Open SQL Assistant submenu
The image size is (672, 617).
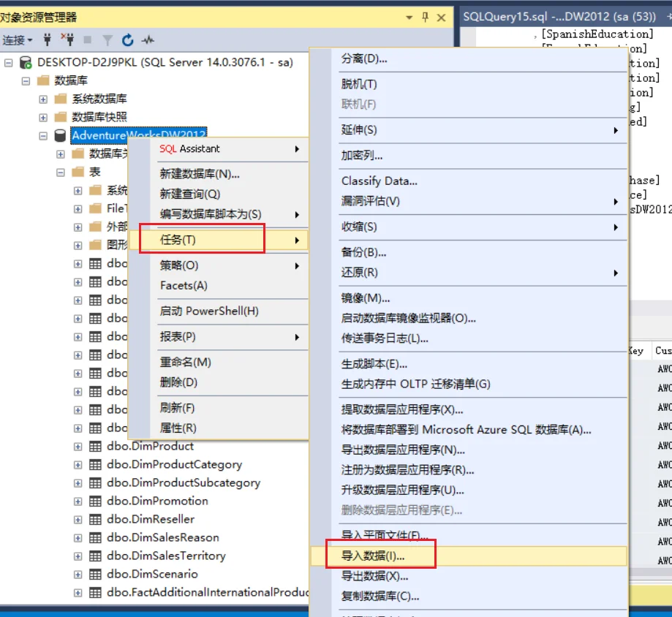click(x=219, y=148)
